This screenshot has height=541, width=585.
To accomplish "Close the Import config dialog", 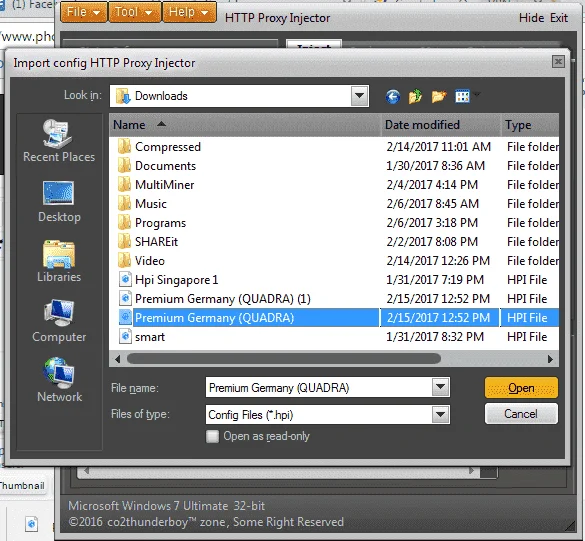I will click(x=558, y=62).
